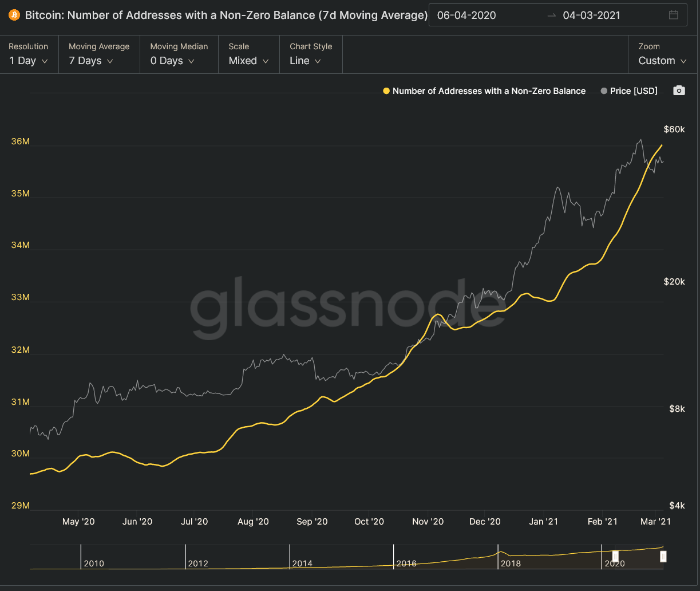Click the 2014 marker in navigator
The height and width of the screenshot is (591, 700).
tap(302, 564)
